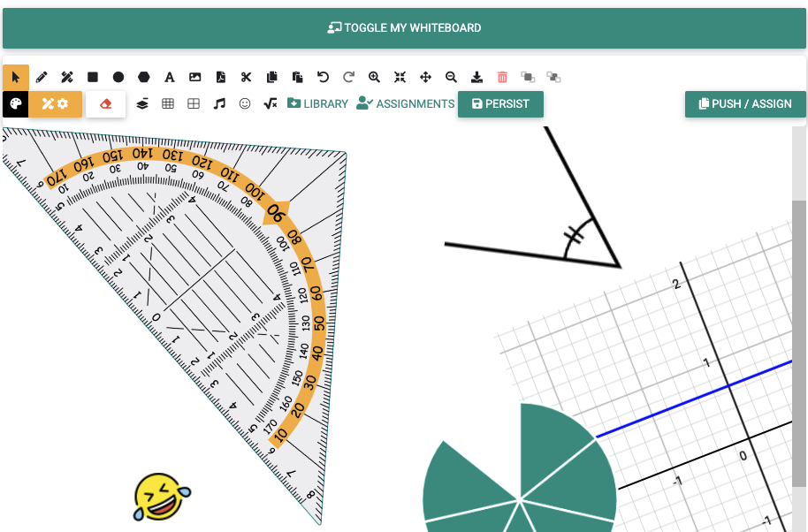Copy selection with copy icon
The width and height of the screenshot is (808, 532).
pyautogui.click(x=271, y=77)
